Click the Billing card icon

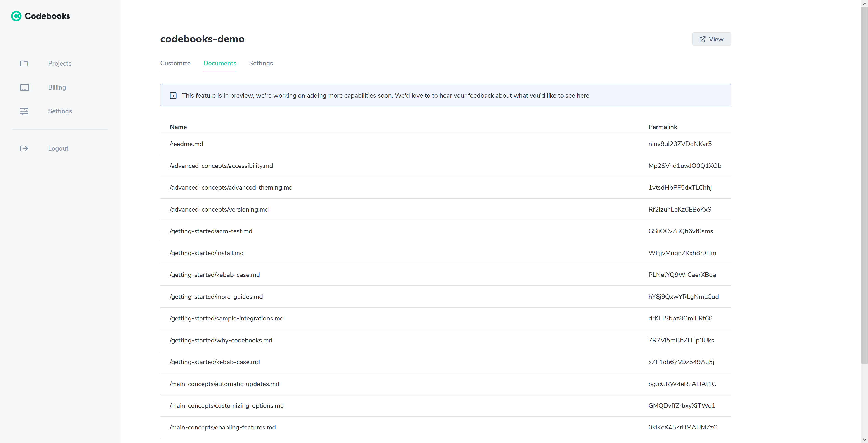click(x=24, y=87)
